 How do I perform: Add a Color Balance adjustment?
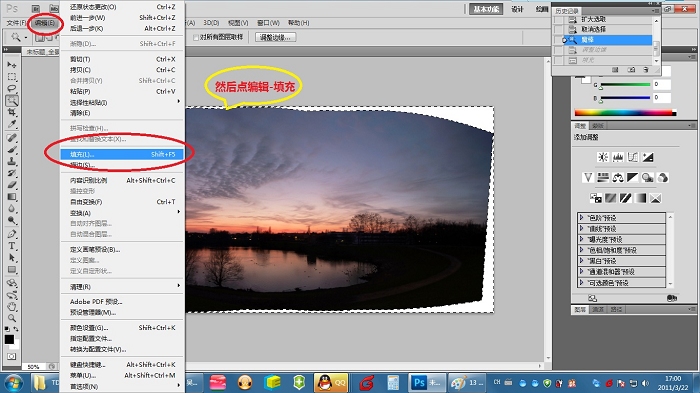tap(618, 178)
